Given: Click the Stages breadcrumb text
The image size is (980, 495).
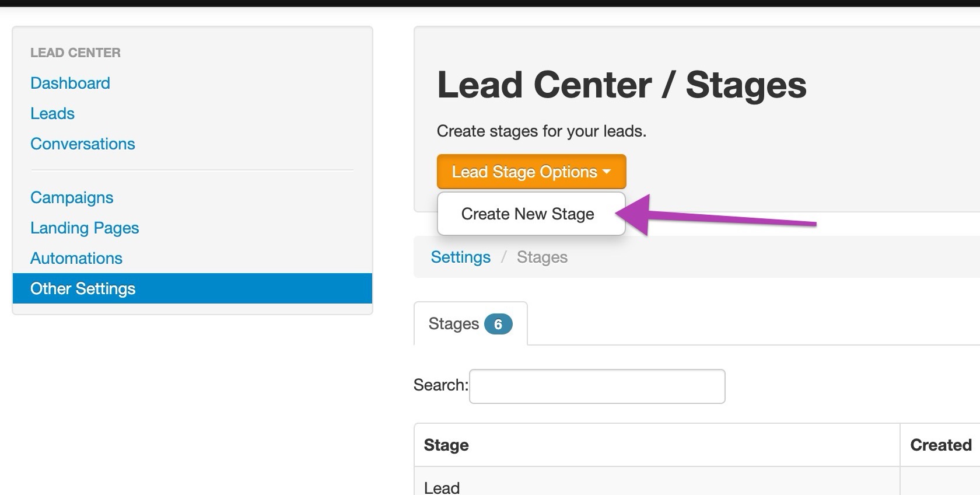Looking at the screenshot, I should (542, 257).
